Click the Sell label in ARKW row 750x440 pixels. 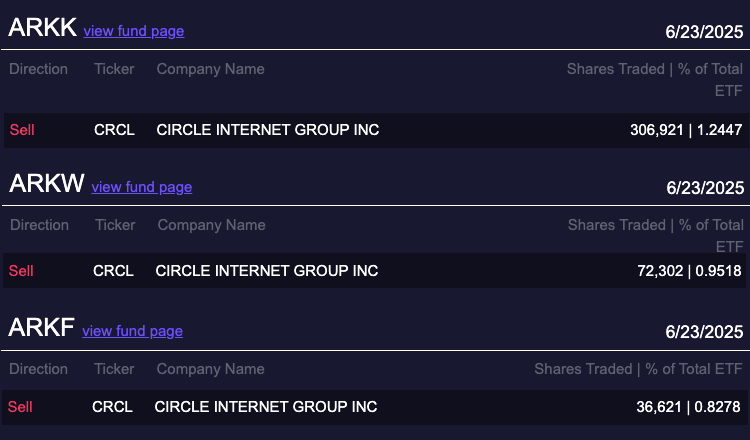[x=21, y=270]
